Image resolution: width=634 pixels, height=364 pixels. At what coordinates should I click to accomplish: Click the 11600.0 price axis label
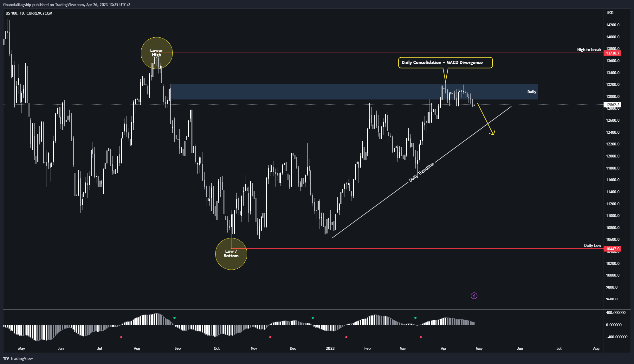pos(613,180)
